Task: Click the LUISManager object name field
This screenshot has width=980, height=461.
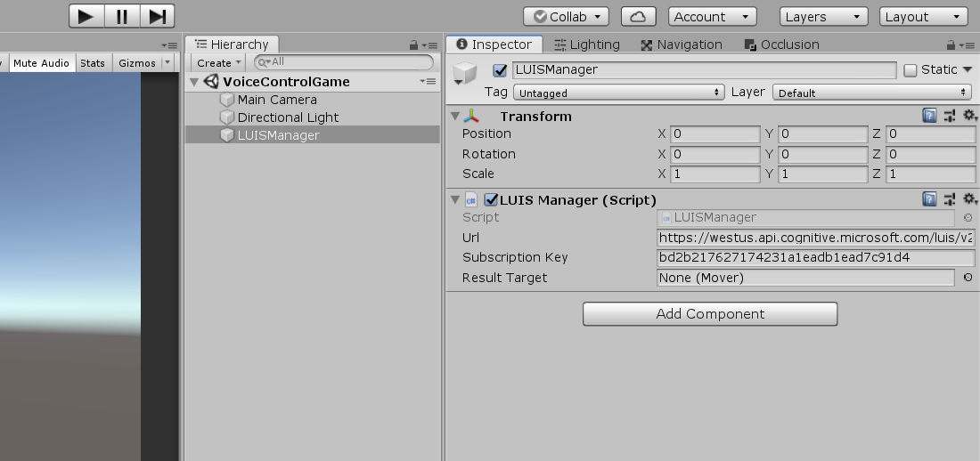Action: (x=705, y=70)
